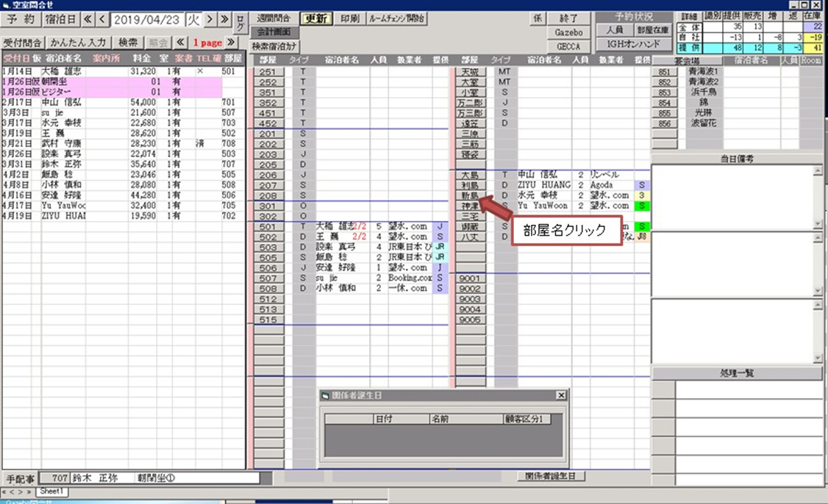Click green S cell for Yu YauWoon
The height and width of the screenshot is (504, 828).
point(642,206)
